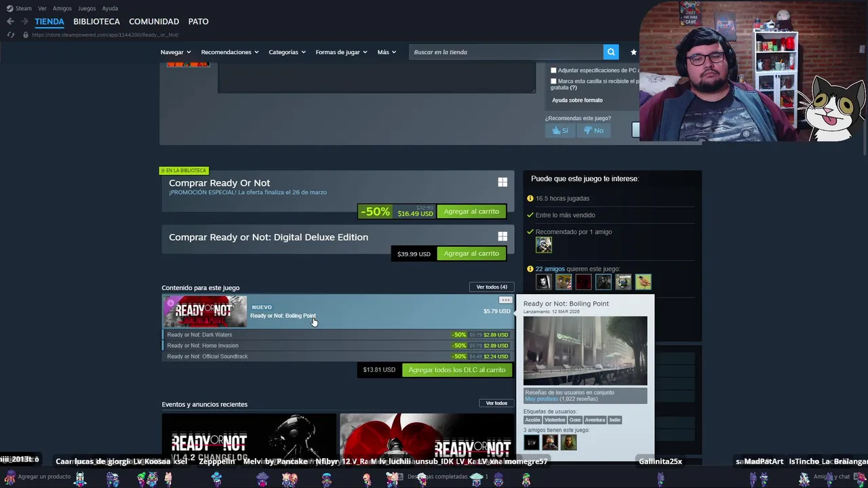Click the review text area
Image resolution: width=868 pixels, height=488 pixels.
376,79
